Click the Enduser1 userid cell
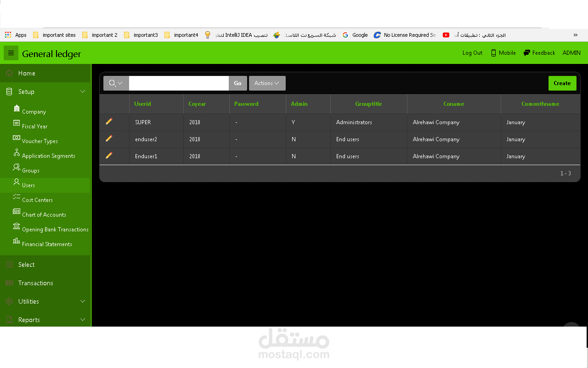This screenshot has width=588, height=368. coord(146,156)
